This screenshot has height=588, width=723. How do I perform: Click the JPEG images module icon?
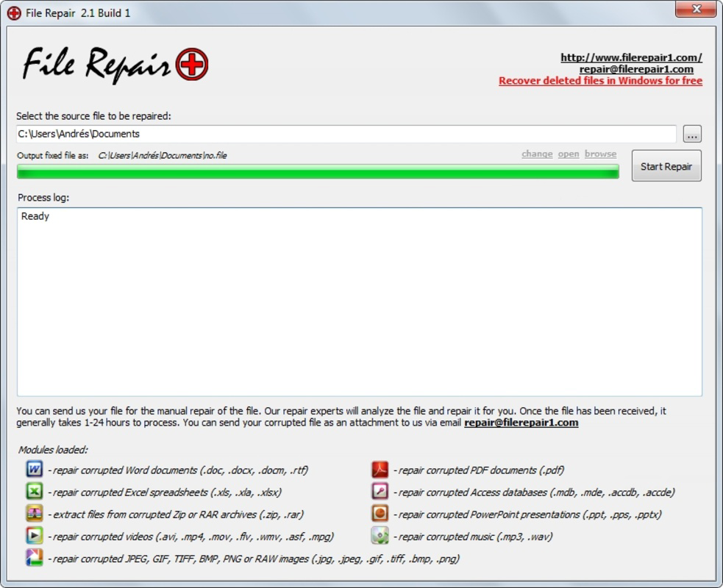(x=34, y=558)
